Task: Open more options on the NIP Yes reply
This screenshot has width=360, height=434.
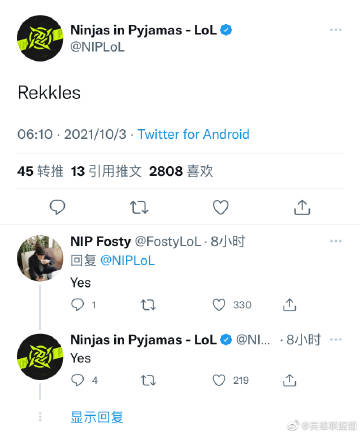Action: click(335, 340)
